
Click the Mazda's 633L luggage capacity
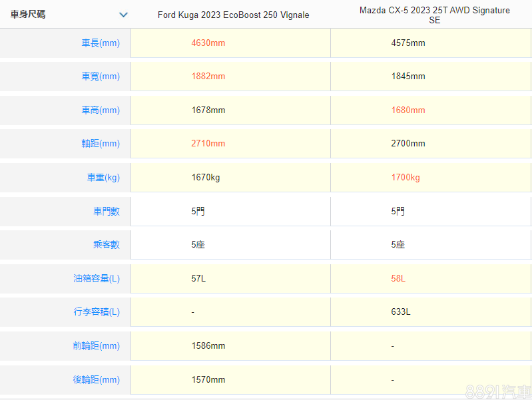point(401,312)
